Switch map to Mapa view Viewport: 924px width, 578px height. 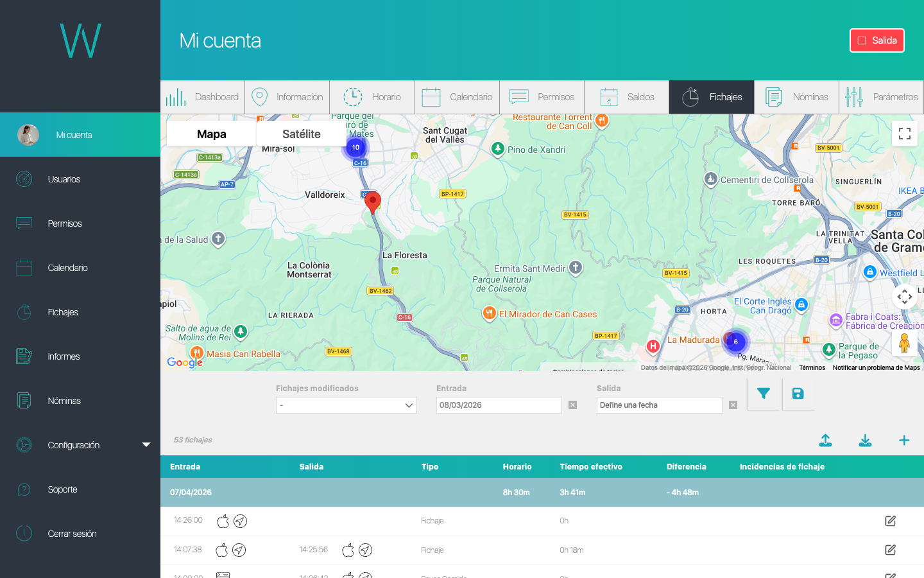click(x=212, y=134)
